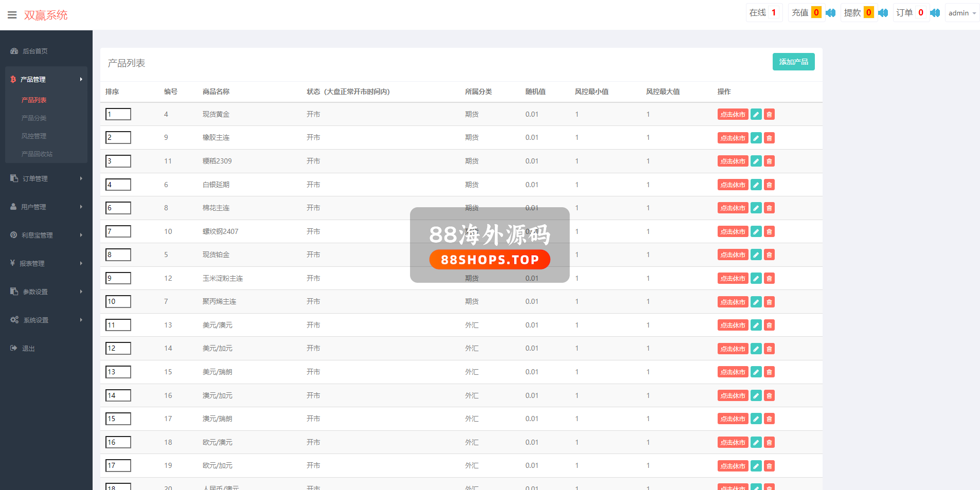Viewport: 980px width, 490px height.
Task: Select 风控管理 in the sidebar submenu
Action: click(x=34, y=136)
